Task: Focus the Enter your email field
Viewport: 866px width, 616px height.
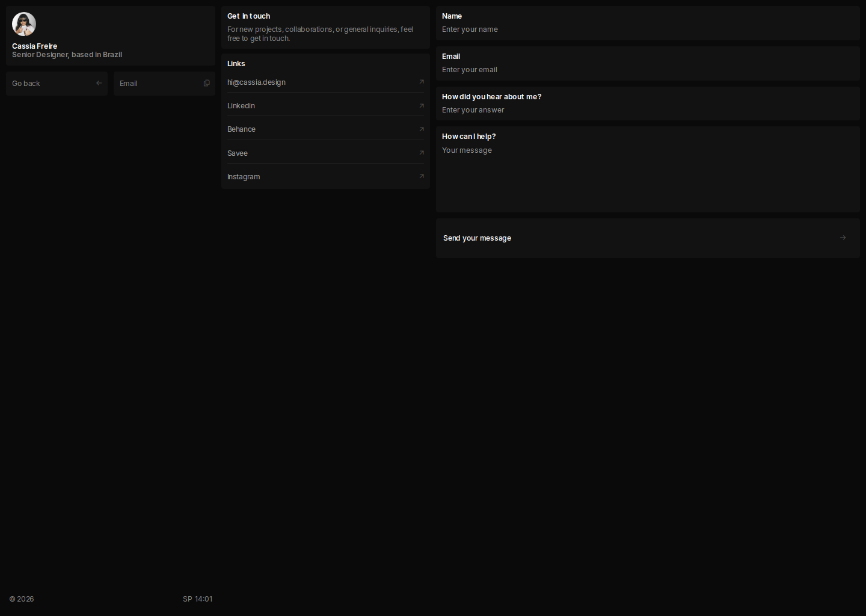Action: pyautogui.click(x=647, y=70)
